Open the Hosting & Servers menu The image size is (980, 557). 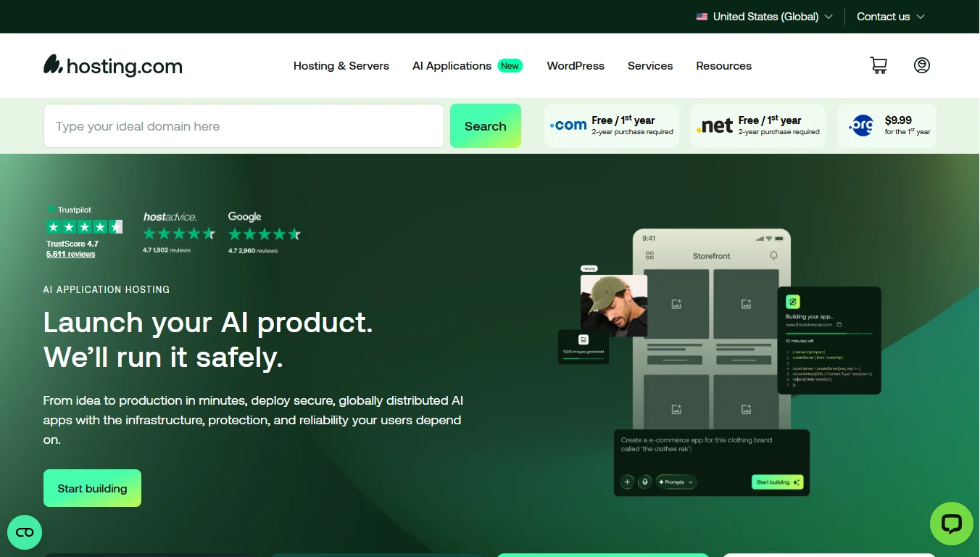pyautogui.click(x=341, y=65)
